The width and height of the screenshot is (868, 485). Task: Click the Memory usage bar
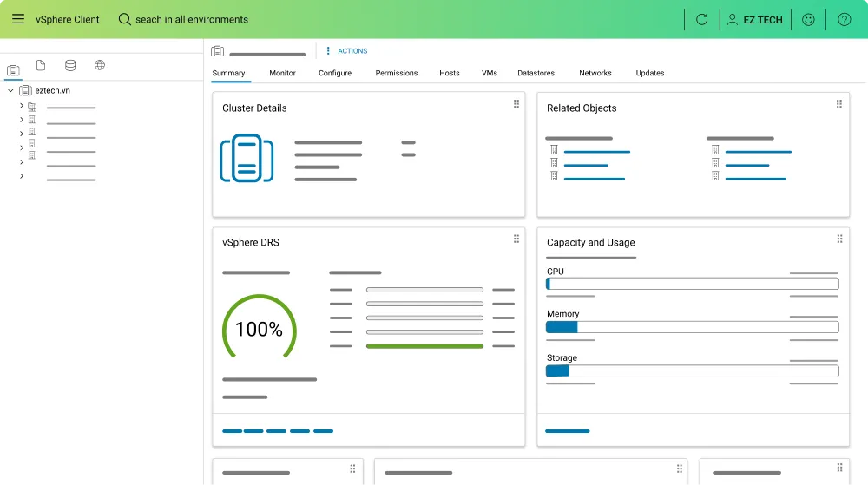click(693, 327)
